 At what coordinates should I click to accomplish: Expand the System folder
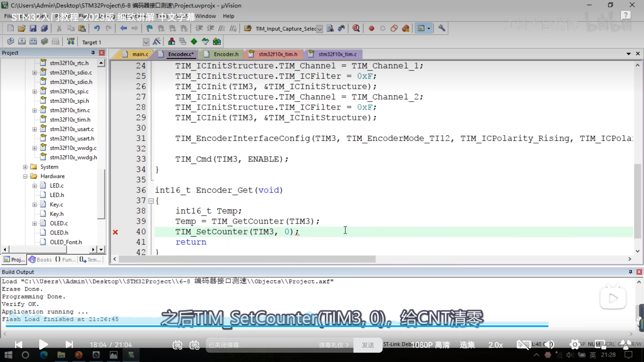25,167
